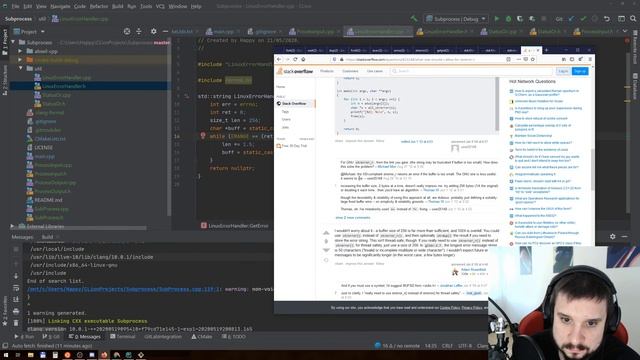The height and width of the screenshot is (360, 640).
Task: Open the Firefox hamburger menu
Action: [590, 59]
